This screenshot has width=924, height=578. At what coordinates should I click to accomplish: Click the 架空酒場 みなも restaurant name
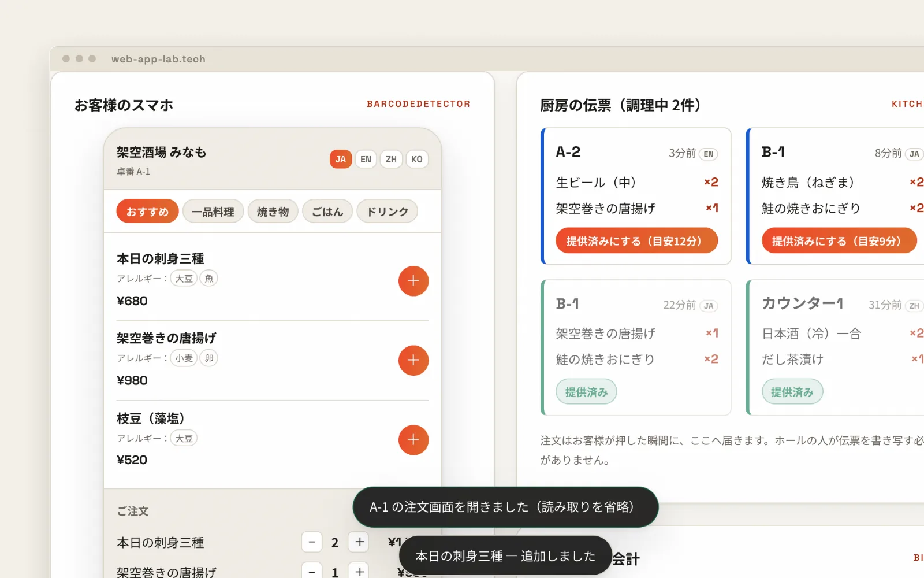(162, 152)
